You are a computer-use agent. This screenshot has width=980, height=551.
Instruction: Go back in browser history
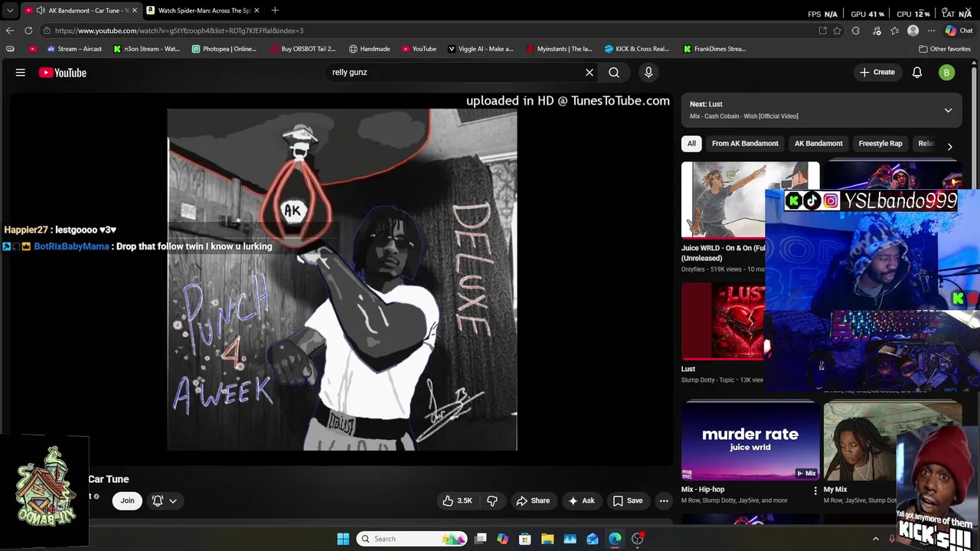[x=10, y=31]
